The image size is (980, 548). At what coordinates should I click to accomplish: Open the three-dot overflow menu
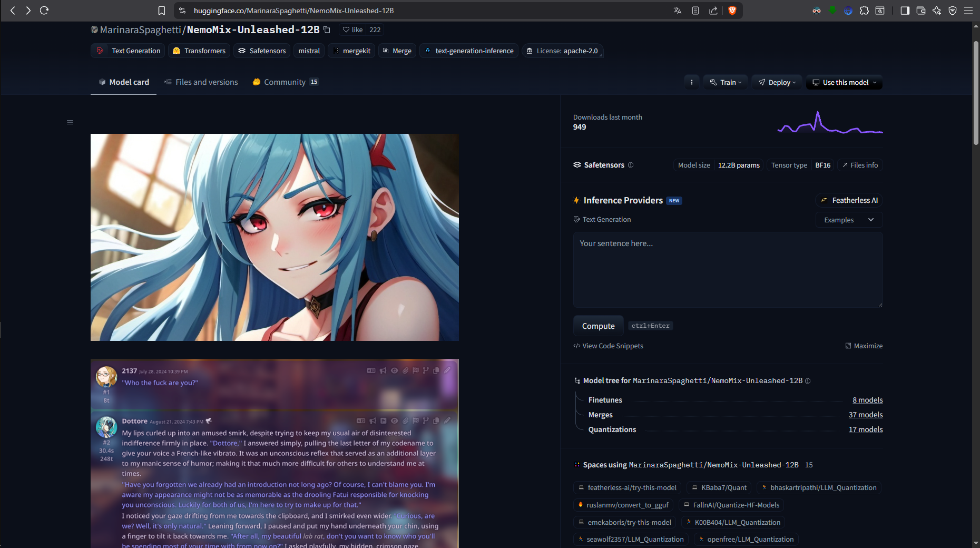692,82
